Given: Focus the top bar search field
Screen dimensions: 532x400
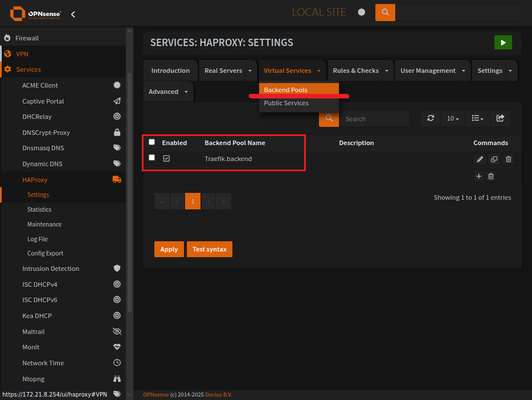Looking at the screenshot, I should (458, 13).
